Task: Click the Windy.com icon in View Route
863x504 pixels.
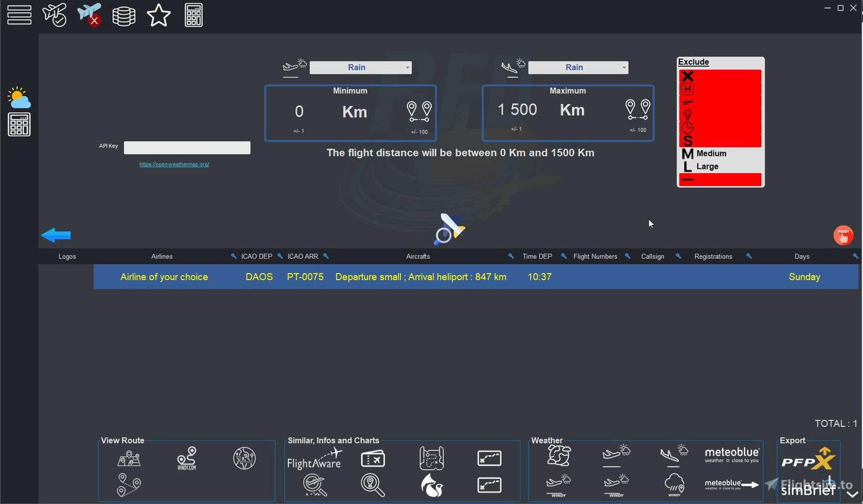Action: pos(186,458)
